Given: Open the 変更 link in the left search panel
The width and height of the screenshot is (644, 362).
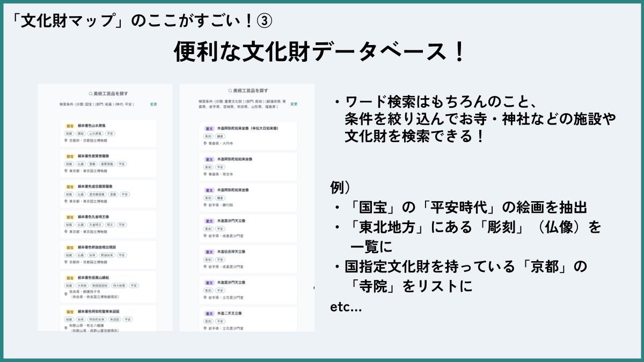Looking at the screenshot, I should point(152,105).
